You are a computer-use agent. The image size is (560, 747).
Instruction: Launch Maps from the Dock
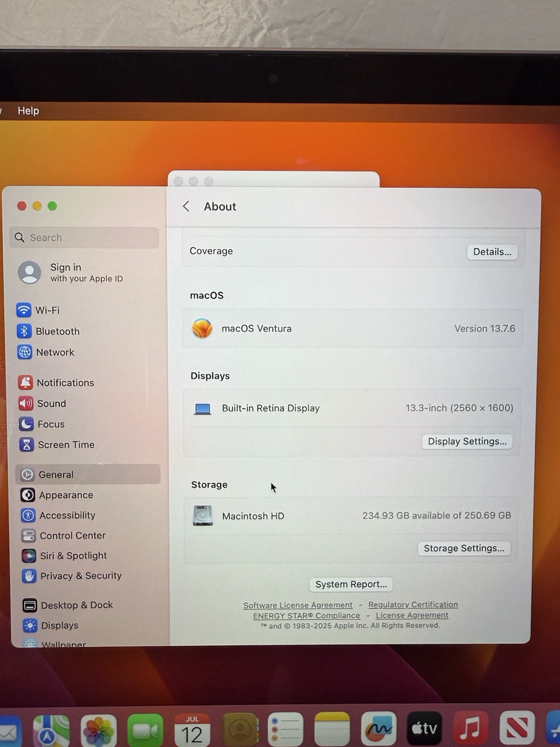51,731
